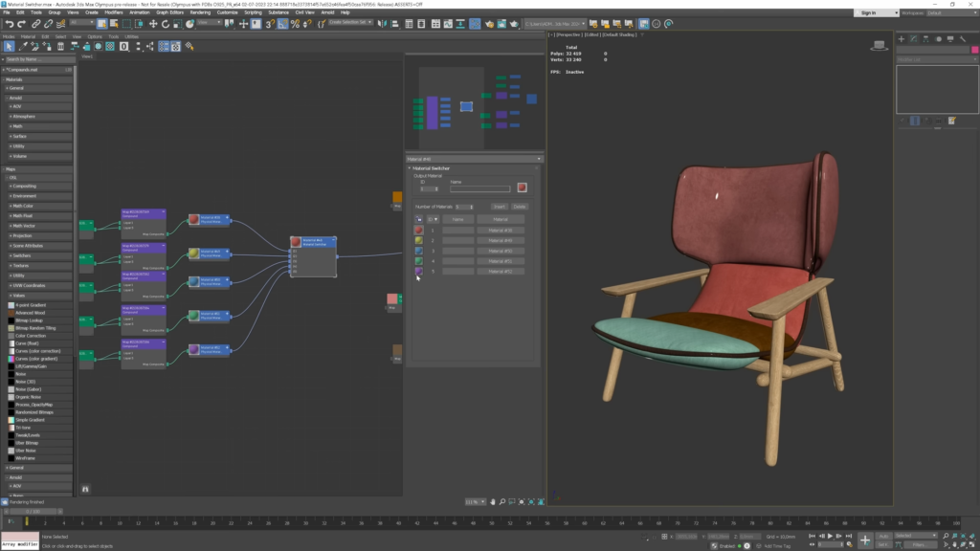Click the viewport ViewCube
The image size is (980, 551).
click(x=879, y=45)
